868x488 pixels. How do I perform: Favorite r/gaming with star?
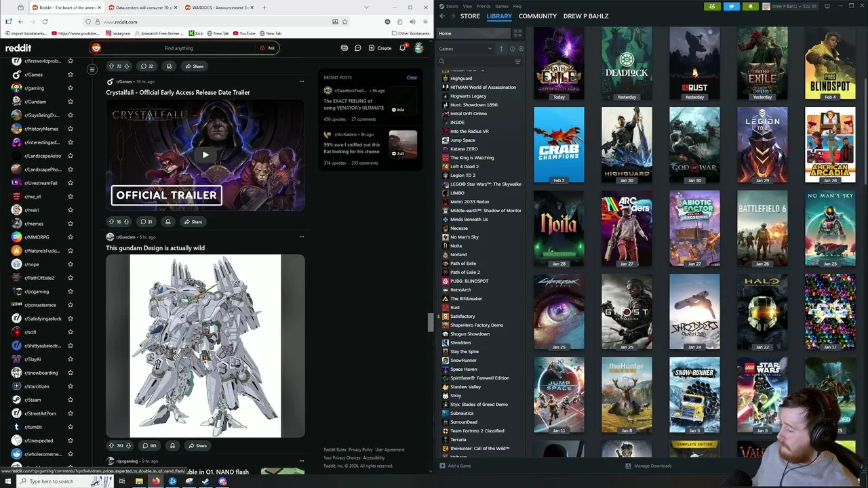[70, 88]
